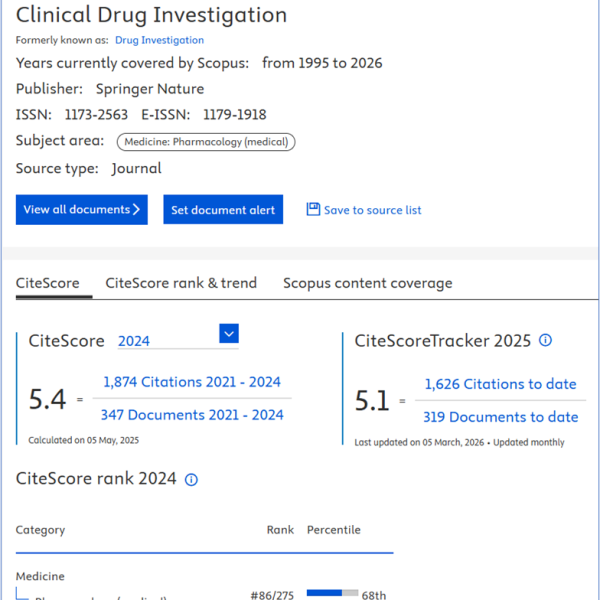Switch to the CiteScore tab
The image size is (600, 600).
[x=47, y=283]
